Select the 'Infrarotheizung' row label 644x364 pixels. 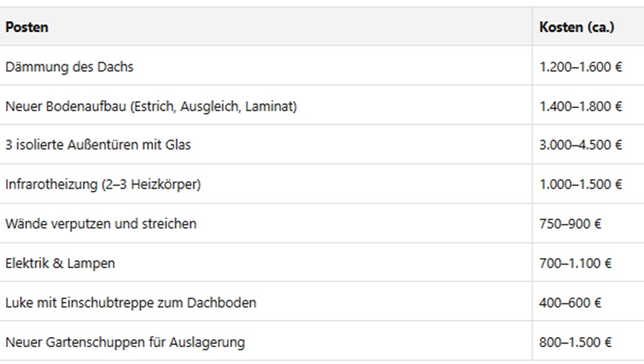tap(103, 184)
